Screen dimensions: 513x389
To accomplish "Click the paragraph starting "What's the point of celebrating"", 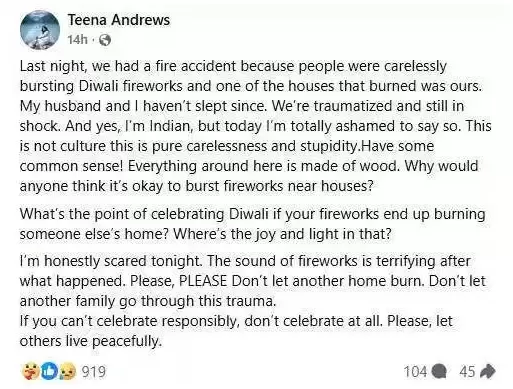I will [252, 224].
